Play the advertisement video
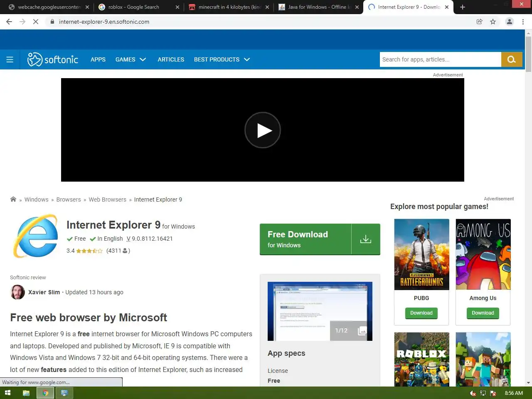 click(263, 130)
